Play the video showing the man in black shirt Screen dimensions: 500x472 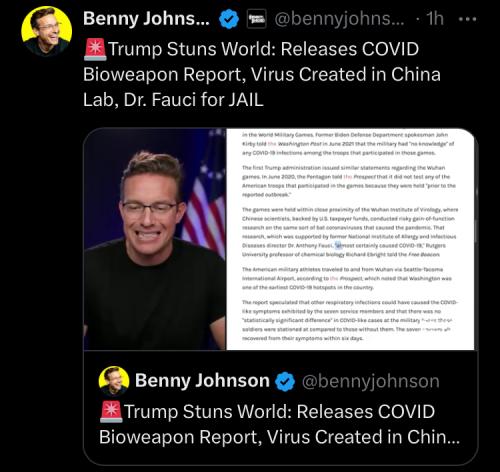155,239
